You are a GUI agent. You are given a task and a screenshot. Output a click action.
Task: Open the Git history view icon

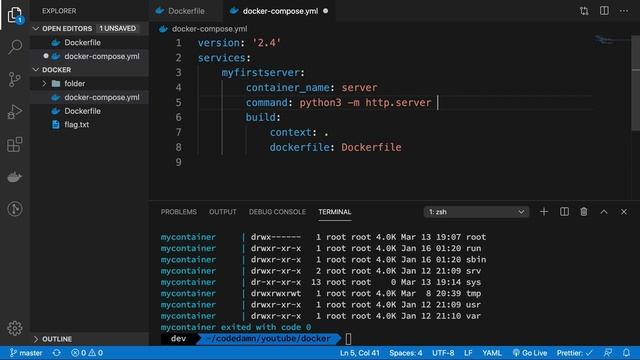pos(15,209)
